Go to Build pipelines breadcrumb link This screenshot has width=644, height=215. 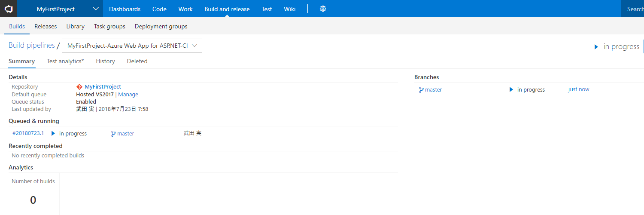pos(32,46)
